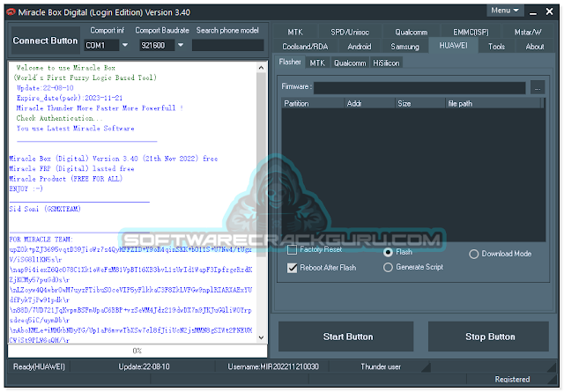
Task: Click the Start Button
Action: pos(345,337)
